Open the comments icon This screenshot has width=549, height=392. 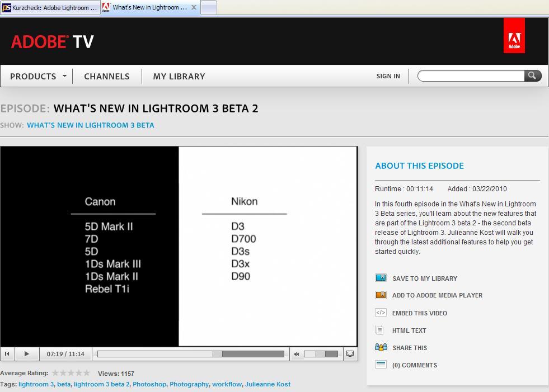pos(381,365)
